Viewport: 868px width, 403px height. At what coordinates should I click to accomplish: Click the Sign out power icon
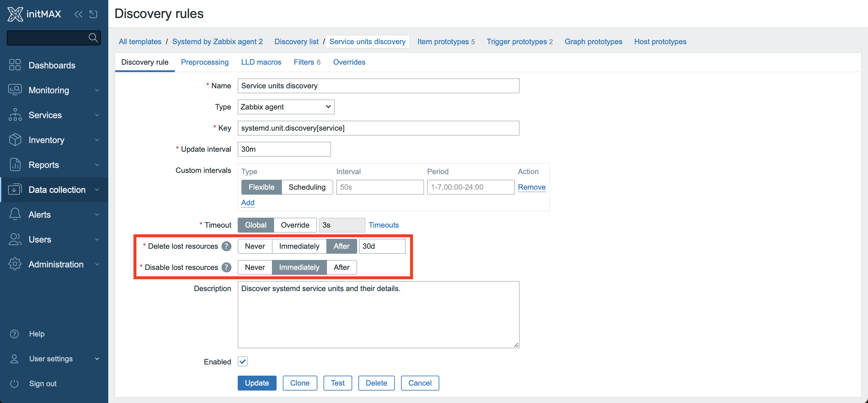[x=14, y=383]
